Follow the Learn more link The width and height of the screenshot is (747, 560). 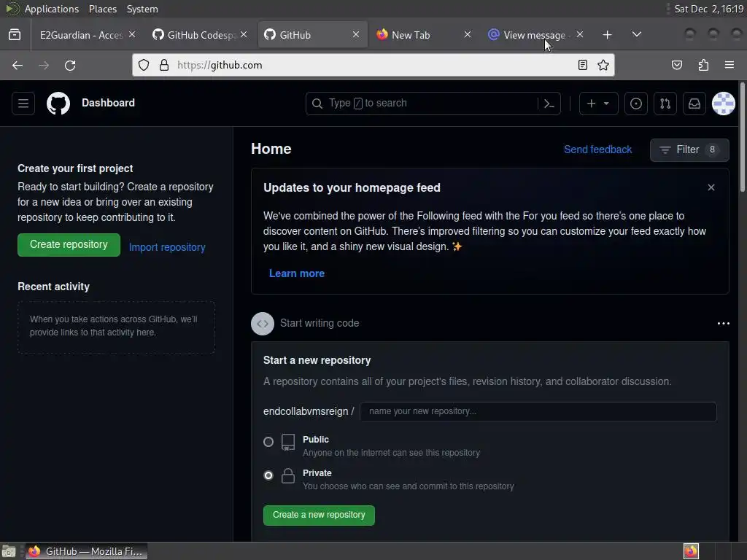click(x=297, y=273)
